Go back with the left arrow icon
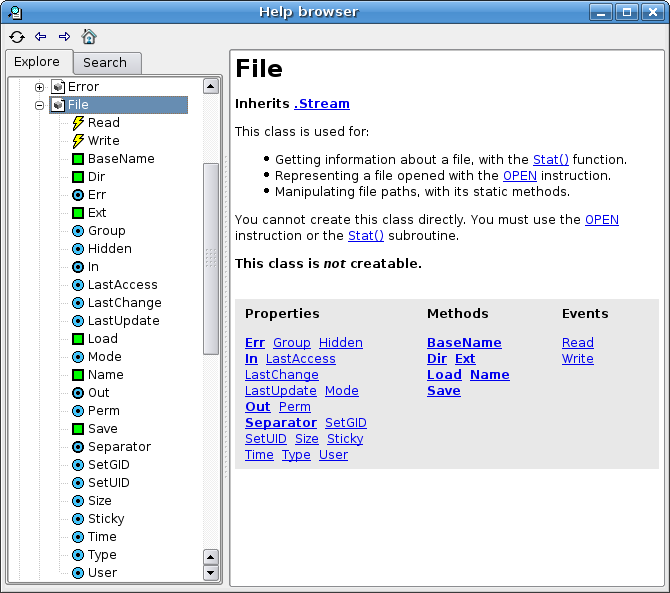 coord(41,37)
